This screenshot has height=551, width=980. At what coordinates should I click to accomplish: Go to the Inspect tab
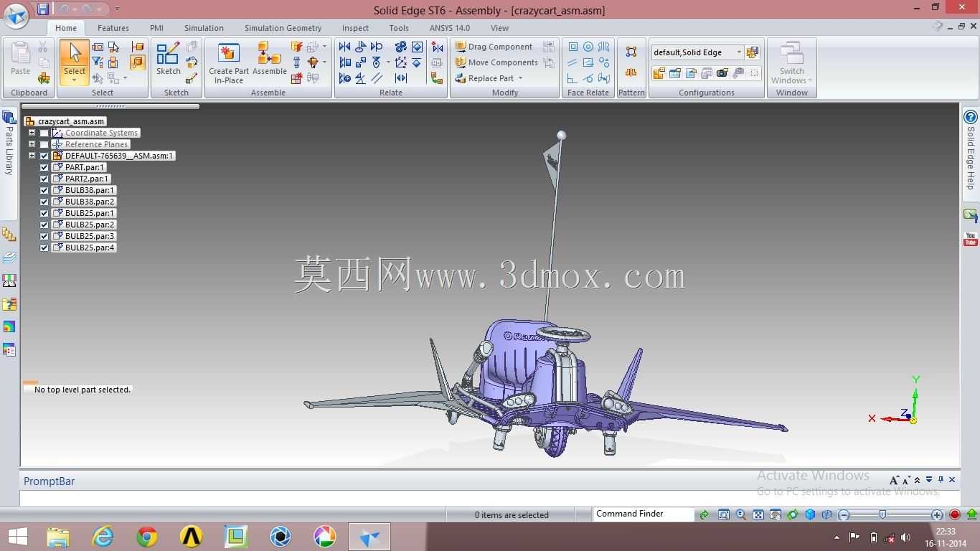[355, 28]
